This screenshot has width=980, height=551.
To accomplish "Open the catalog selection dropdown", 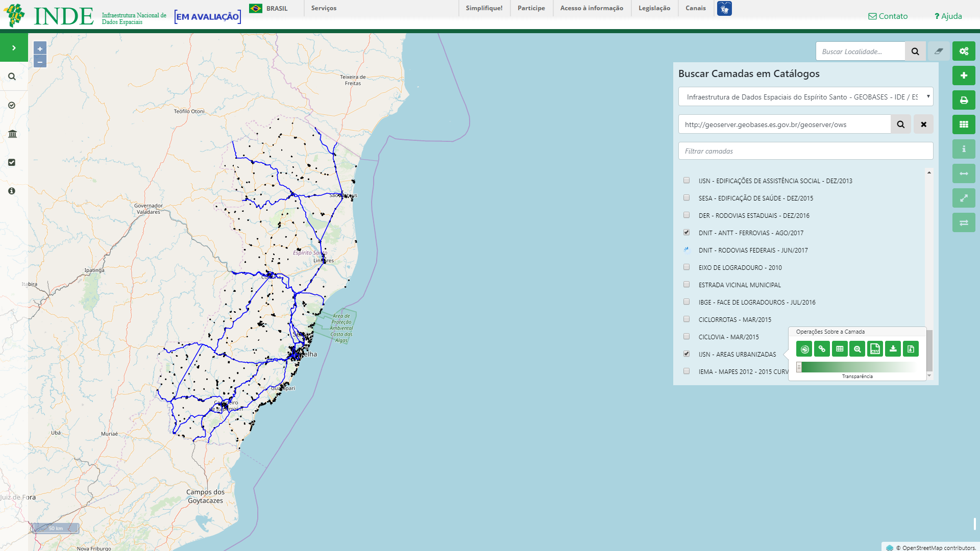I will click(x=805, y=97).
